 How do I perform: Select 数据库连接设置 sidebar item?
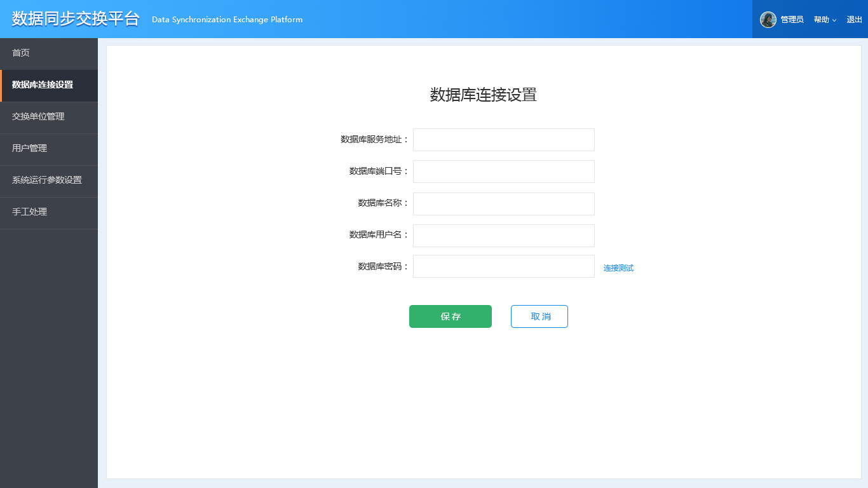click(49, 86)
